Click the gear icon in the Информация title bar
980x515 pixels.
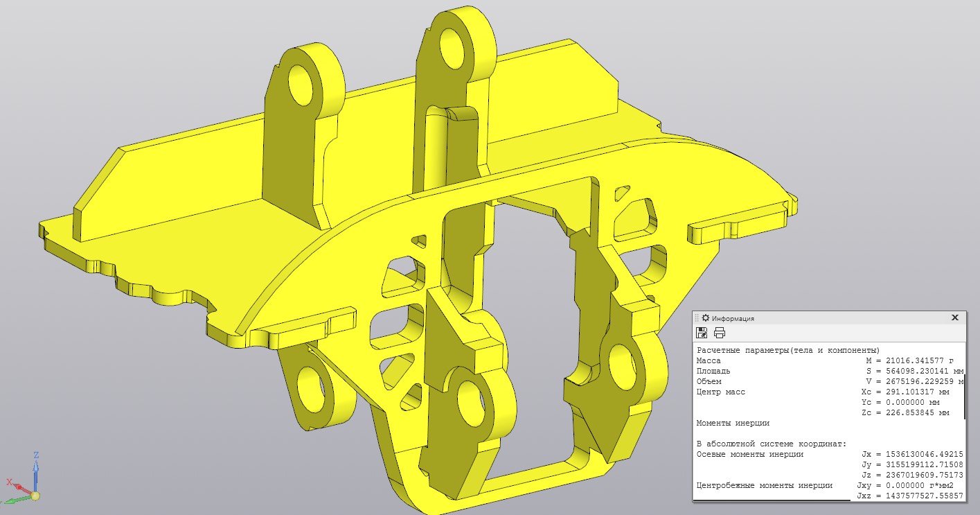(x=706, y=317)
